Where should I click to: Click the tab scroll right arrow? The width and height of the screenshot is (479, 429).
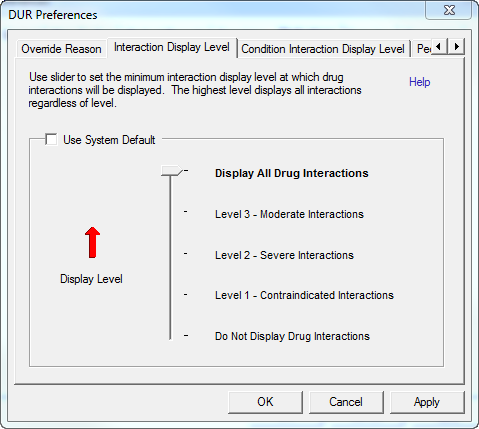pyautogui.click(x=456, y=46)
